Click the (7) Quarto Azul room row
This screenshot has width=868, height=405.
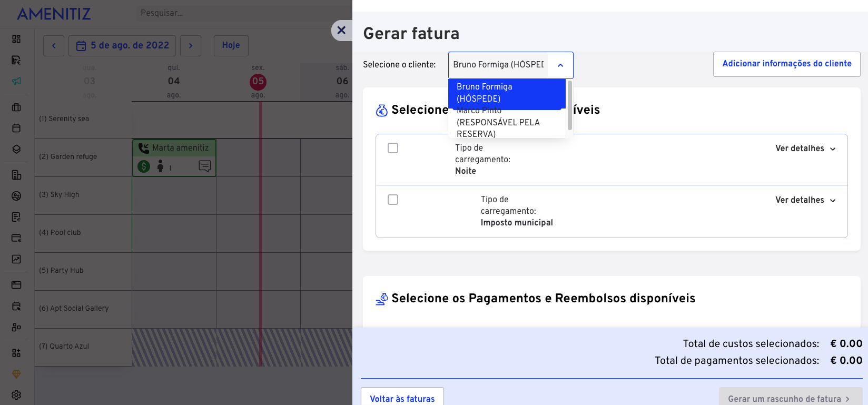pos(83,347)
